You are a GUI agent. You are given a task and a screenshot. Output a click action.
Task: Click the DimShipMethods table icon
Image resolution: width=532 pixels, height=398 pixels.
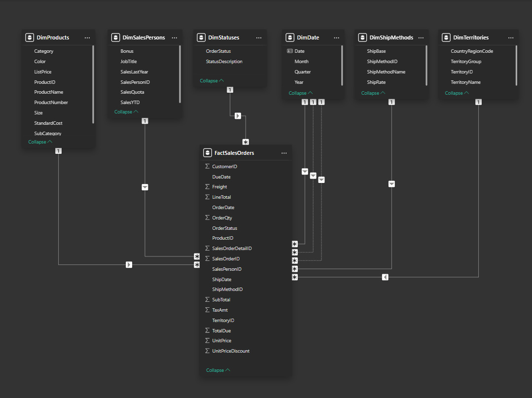[x=362, y=37]
